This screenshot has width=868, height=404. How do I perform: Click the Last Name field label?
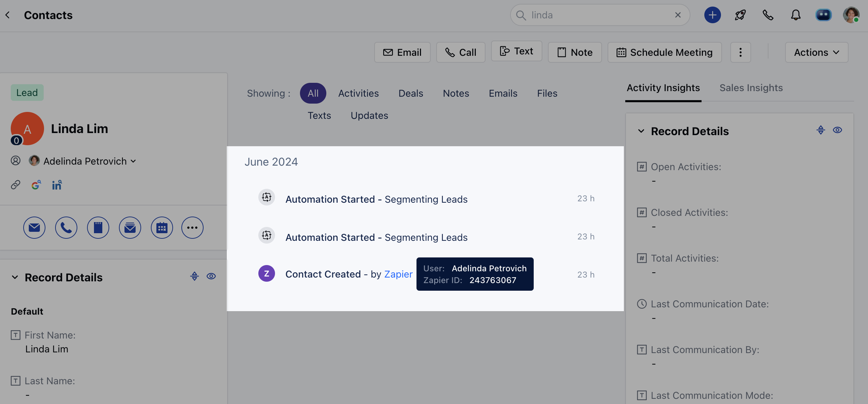pos(50,381)
